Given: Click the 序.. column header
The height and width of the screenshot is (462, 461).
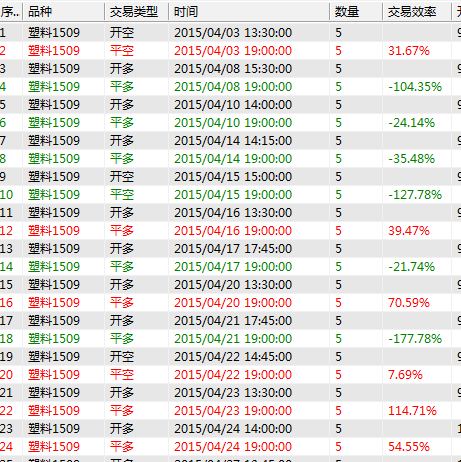Looking at the screenshot, I should (11, 12).
